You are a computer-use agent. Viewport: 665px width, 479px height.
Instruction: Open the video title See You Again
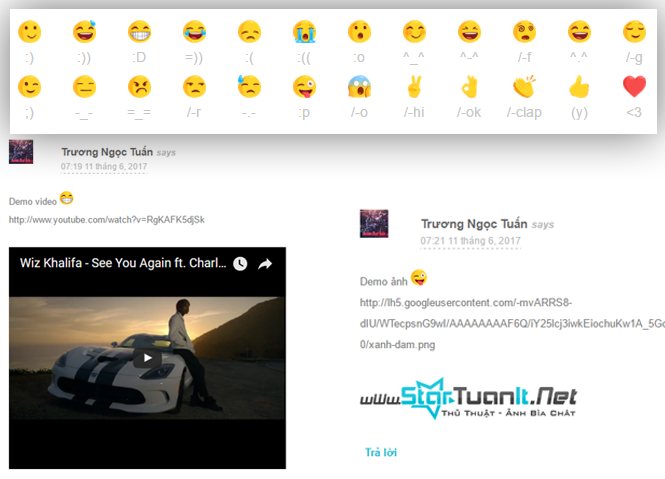[x=123, y=263]
